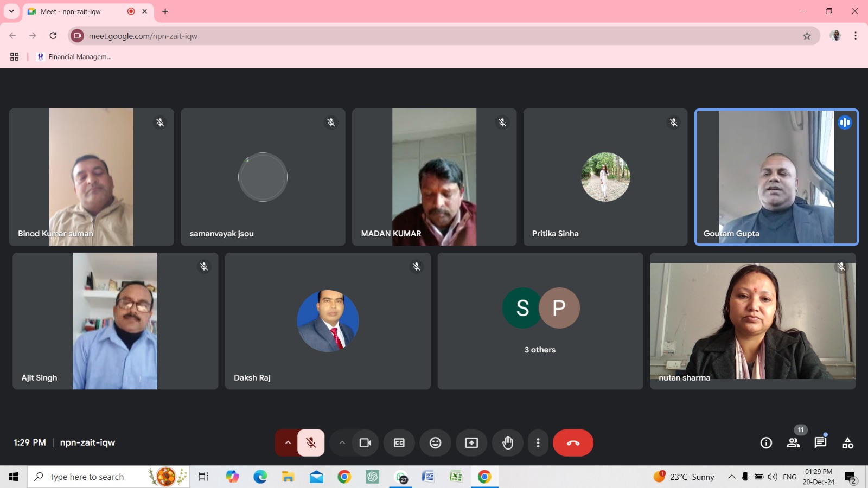Open Excel from taskbar

456,477
